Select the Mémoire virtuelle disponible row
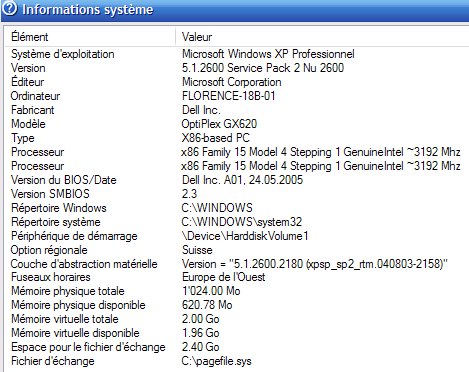This screenshot has width=469, height=372. coord(237,333)
